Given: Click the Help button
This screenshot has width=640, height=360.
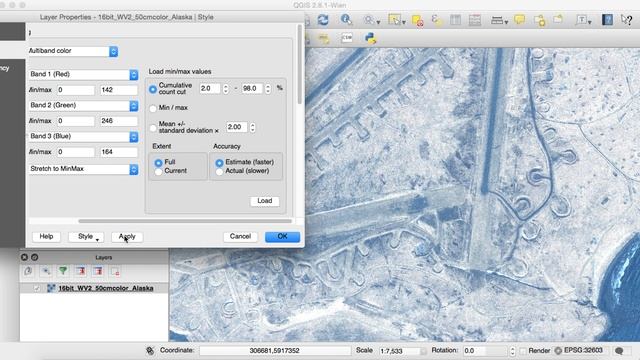Looking at the screenshot, I should (x=46, y=237).
